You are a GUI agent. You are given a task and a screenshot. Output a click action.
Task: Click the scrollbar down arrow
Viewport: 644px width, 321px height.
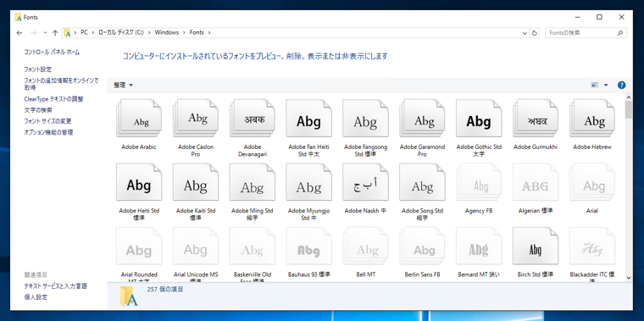pos(629,278)
